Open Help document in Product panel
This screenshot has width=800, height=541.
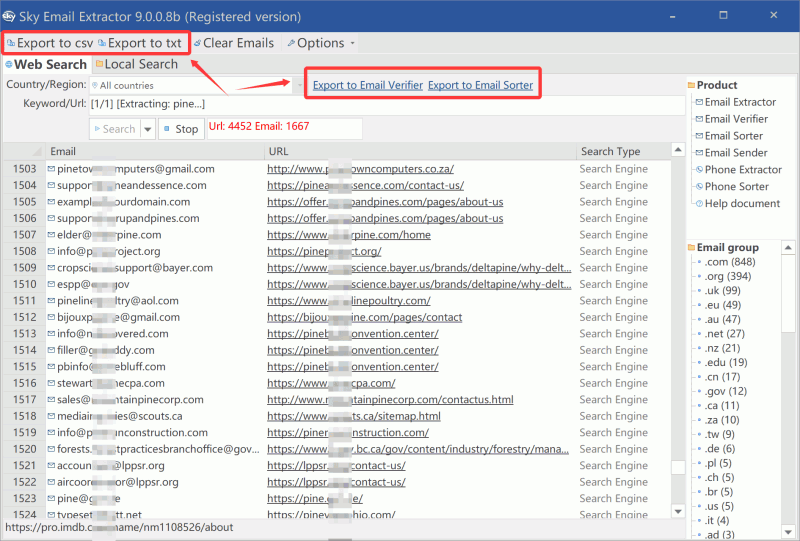pos(738,204)
